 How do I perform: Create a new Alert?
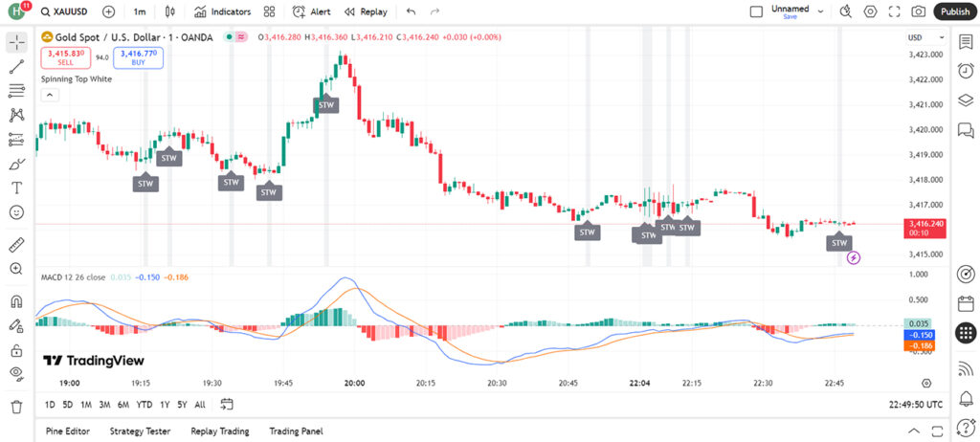[x=311, y=11]
